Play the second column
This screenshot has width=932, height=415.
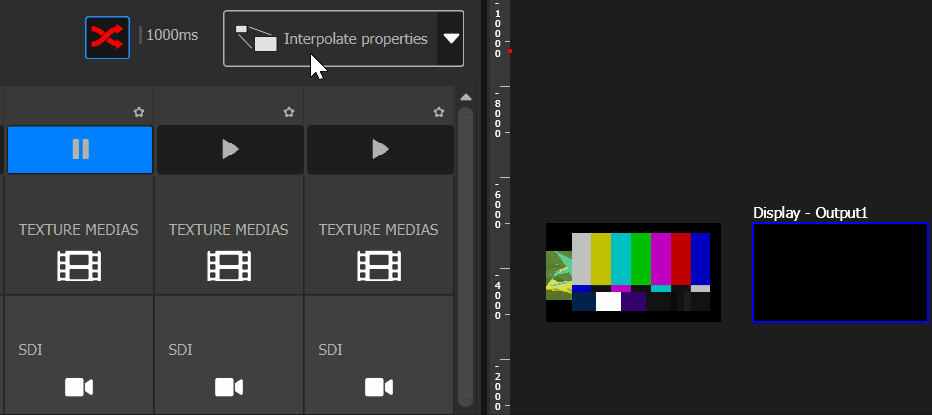(x=230, y=150)
